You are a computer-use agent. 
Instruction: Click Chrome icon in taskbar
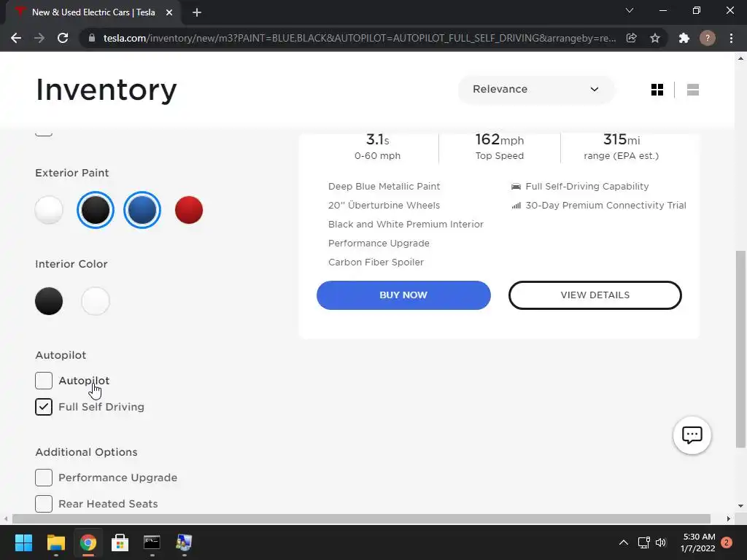coord(88,542)
